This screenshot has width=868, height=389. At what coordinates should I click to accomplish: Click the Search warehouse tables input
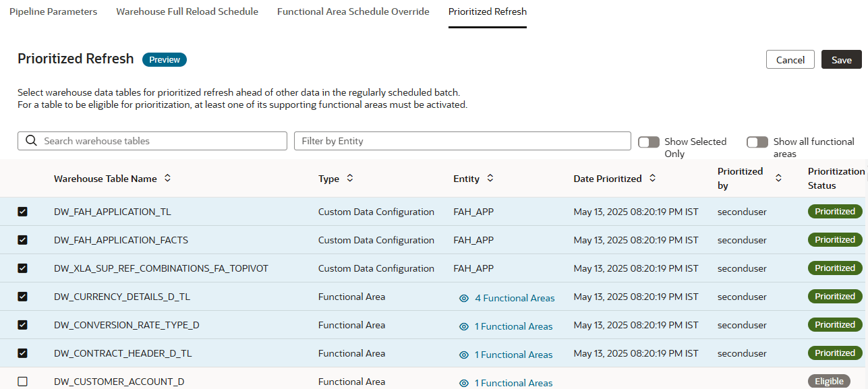152,140
